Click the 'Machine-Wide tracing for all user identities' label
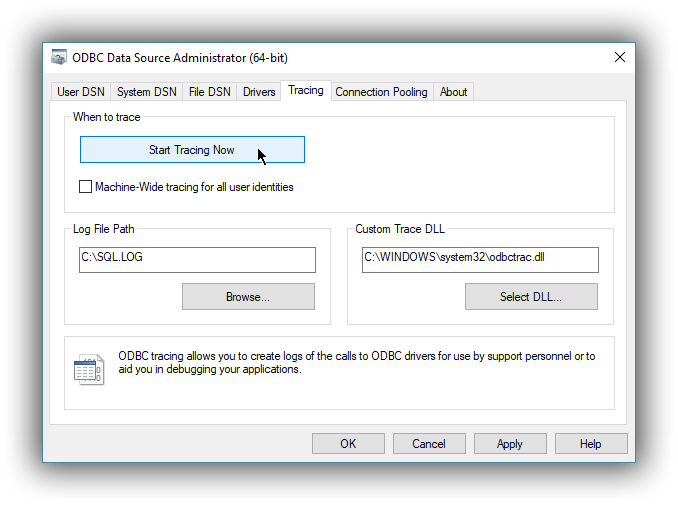 coord(194,187)
